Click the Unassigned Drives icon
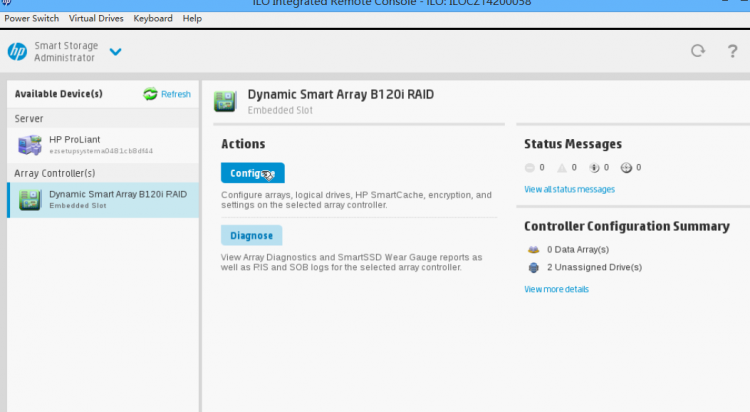Image resolution: width=750 pixels, height=412 pixels. (533, 267)
